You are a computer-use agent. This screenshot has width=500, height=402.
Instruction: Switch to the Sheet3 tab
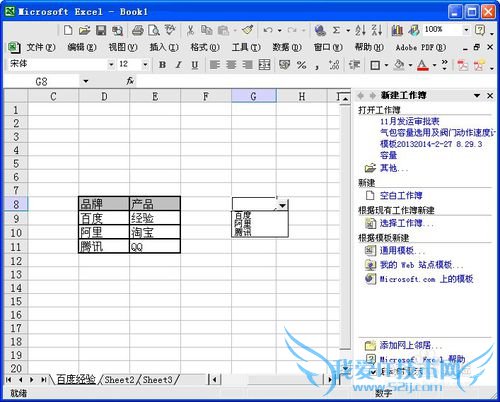click(158, 380)
